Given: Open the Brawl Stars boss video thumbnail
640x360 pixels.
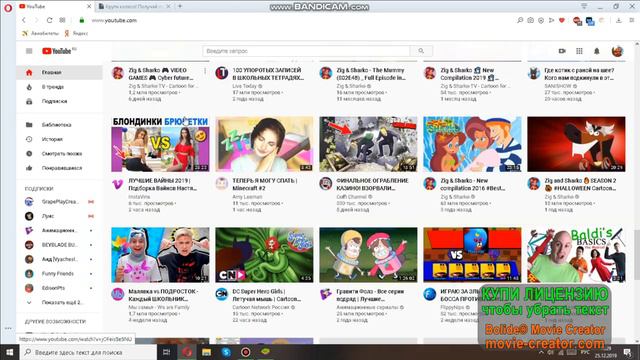Looking at the screenshot, I should click(472, 255).
